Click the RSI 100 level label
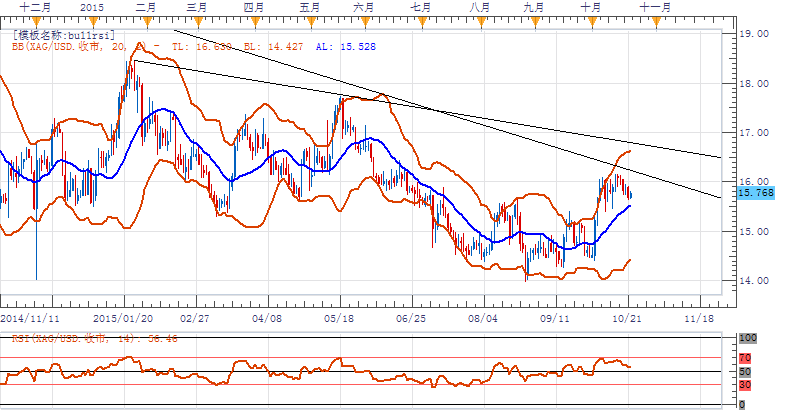Screen dimensions: 786x410 (x=748, y=338)
